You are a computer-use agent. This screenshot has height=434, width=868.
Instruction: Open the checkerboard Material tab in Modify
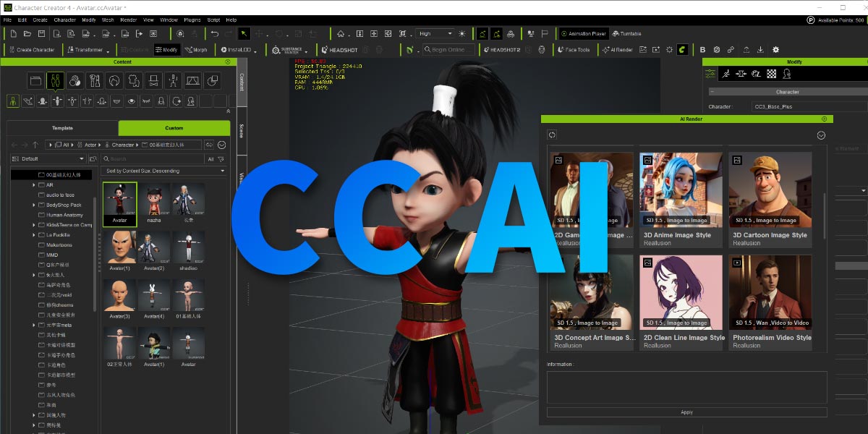[771, 74]
